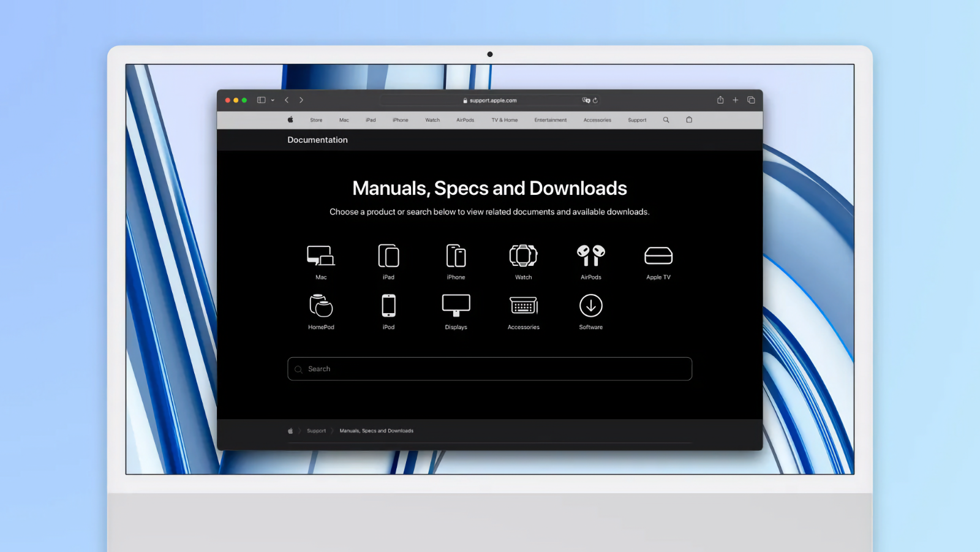Image resolution: width=980 pixels, height=552 pixels.
Task: Select iPad in the navigation bar
Action: (x=371, y=120)
